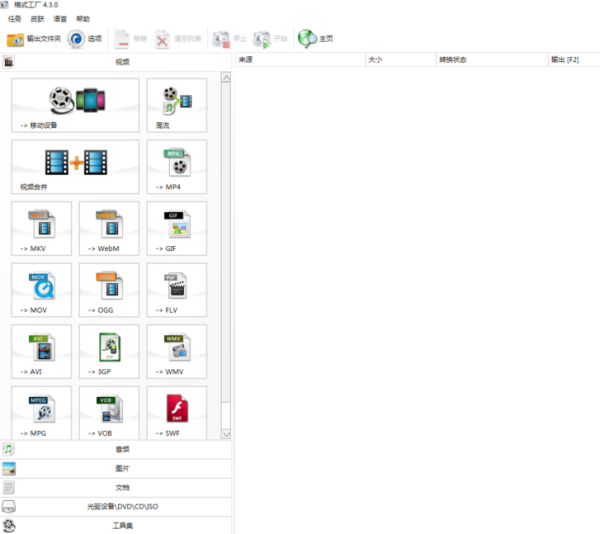Open the Help menu
The image size is (600, 534).
83,19
